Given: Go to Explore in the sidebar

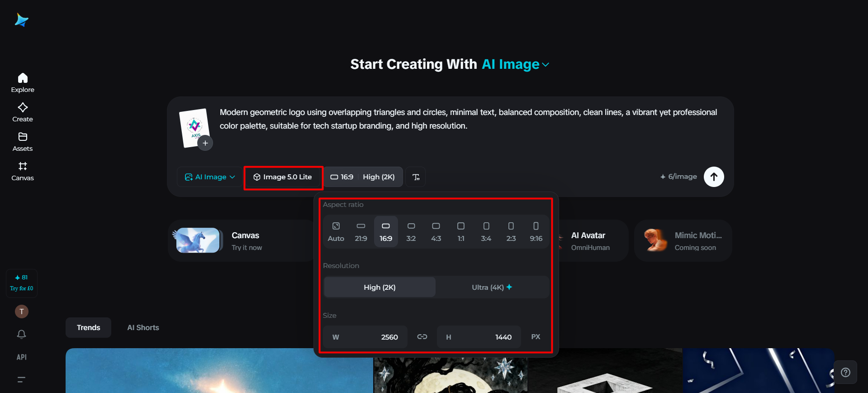Looking at the screenshot, I should [x=23, y=83].
